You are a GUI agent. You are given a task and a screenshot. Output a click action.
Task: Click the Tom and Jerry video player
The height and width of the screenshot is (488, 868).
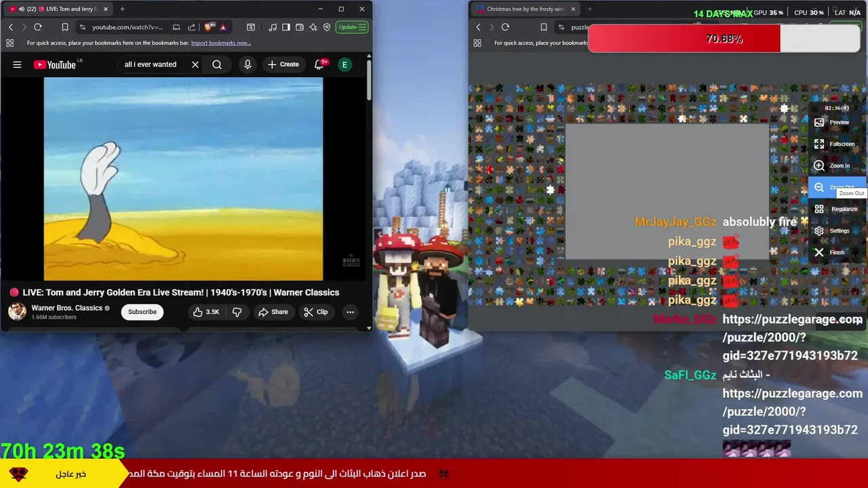(x=184, y=179)
